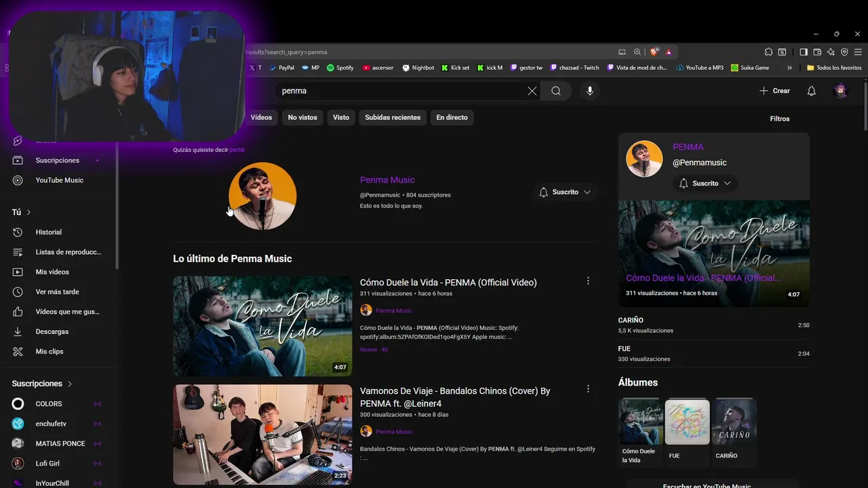
Task: Open Suscrito dropdown in the PENMA side card
Action: pos(705,183)
